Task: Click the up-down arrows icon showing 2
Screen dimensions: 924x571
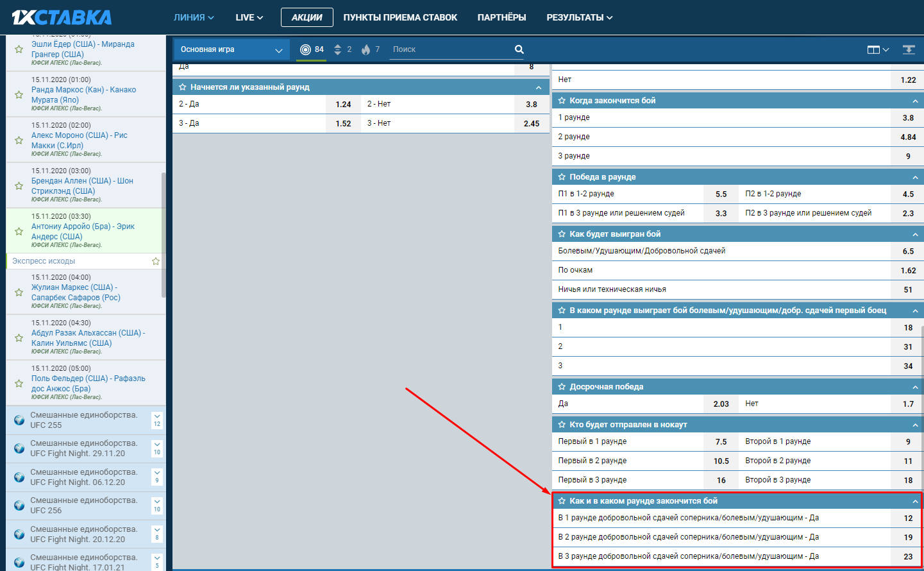Action: 338,49
